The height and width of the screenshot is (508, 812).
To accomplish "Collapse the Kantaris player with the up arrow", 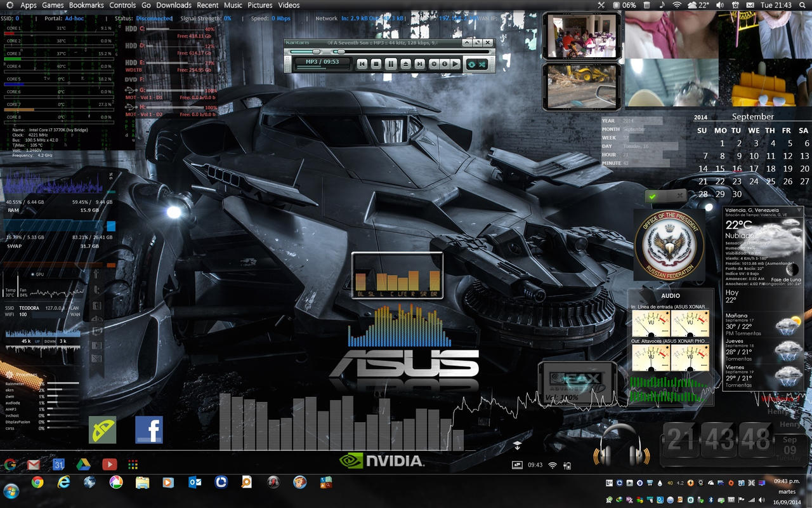I will pyautogui.click(x=467, y=43).
